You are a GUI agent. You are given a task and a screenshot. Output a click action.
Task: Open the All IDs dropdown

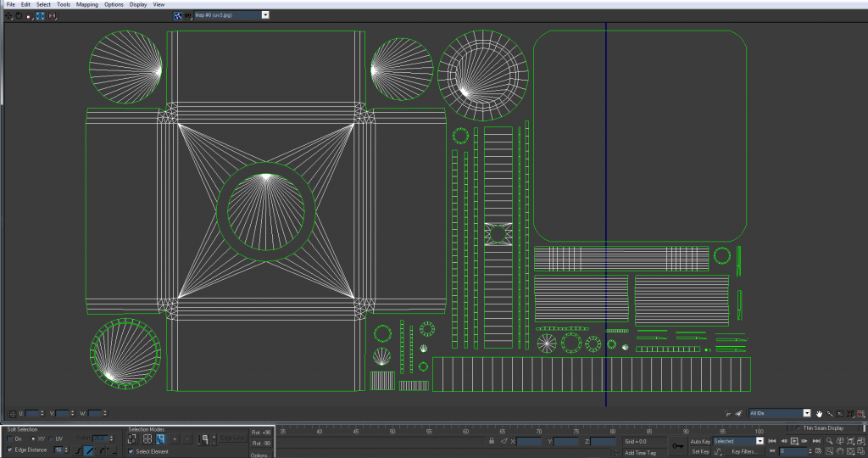(807, 413)
